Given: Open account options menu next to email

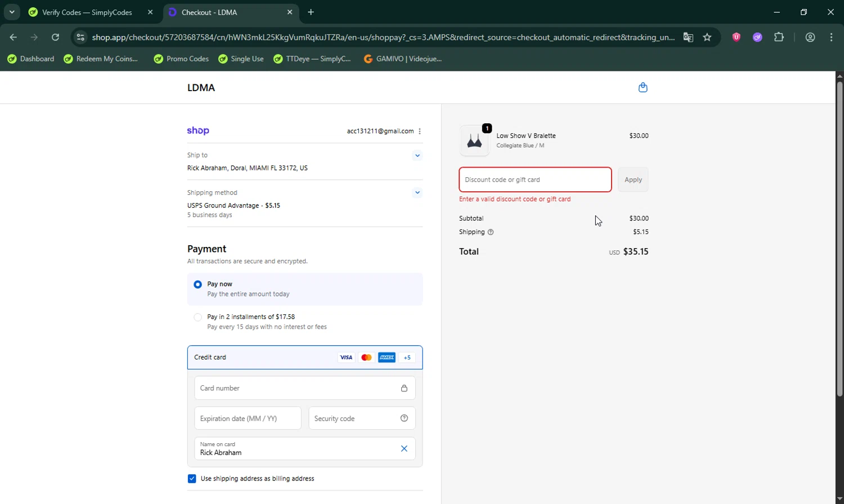Looking at the screenshot, I should tap(420, 131).
